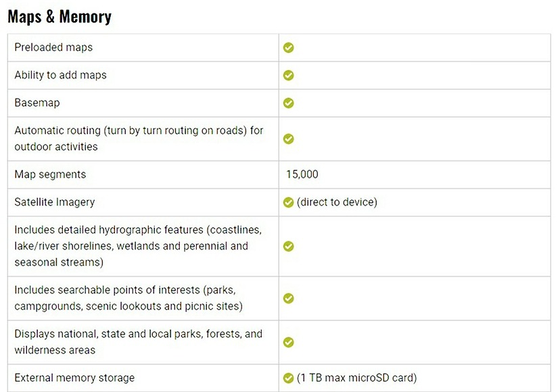Click the Satellite Imagery label
560x392 pixels.
point(55,202)
